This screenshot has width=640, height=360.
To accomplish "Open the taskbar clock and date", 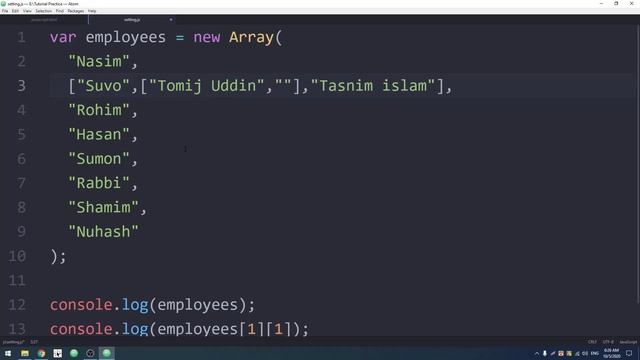I will click(611, 353).
